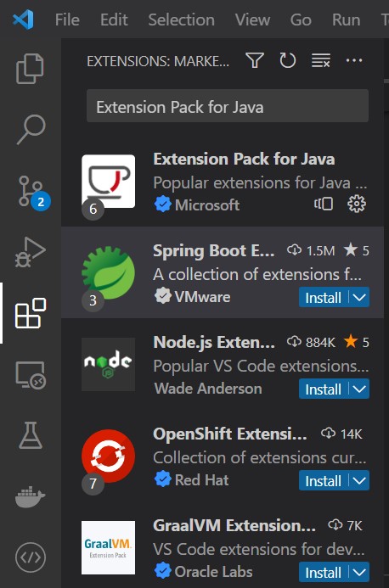Install the Node.js Extension Pack
Screen dimensions: 389x588
[324, 389]
